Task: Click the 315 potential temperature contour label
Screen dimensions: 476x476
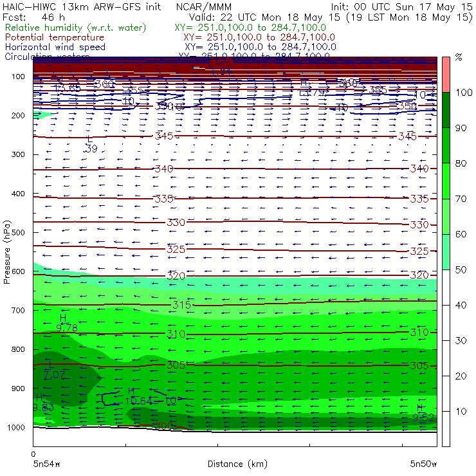Action: pos(181,305)
